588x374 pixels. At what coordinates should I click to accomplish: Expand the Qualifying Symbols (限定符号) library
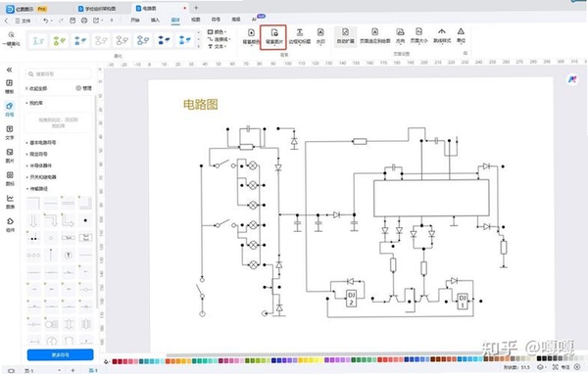[x=37, y=154]
